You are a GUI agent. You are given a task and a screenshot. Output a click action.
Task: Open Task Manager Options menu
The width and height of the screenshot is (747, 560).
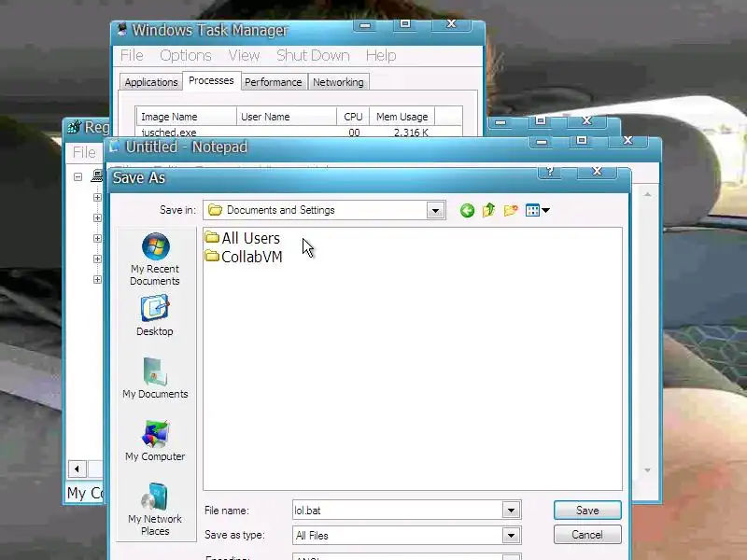point(185,55)
